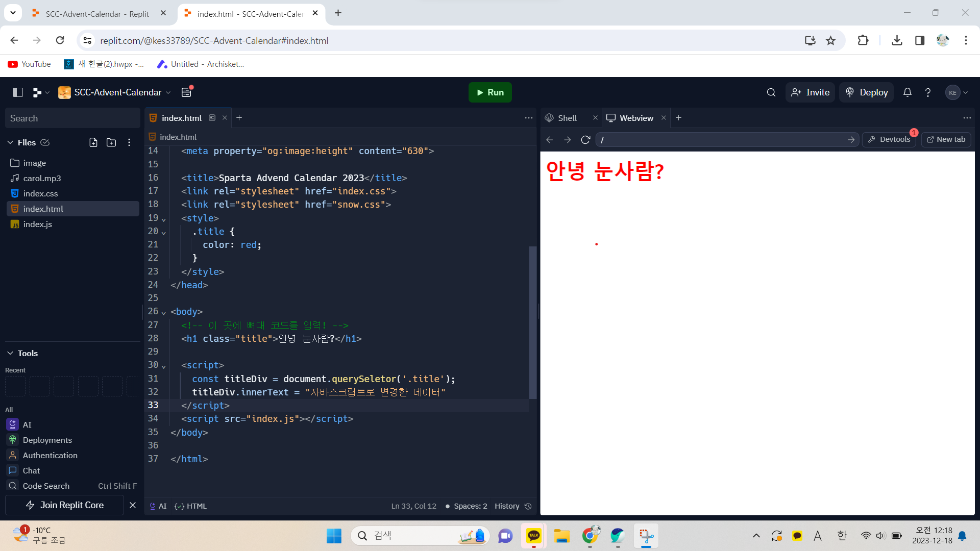This screenshot has height=551, width=980.
Task: Open KakaoTalk from taskbar
Action: [534, 536]
